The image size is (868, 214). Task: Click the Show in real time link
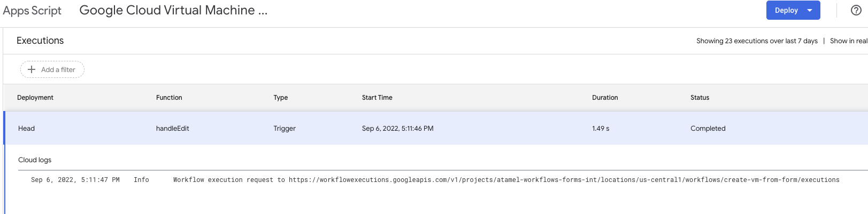(848, 41)
